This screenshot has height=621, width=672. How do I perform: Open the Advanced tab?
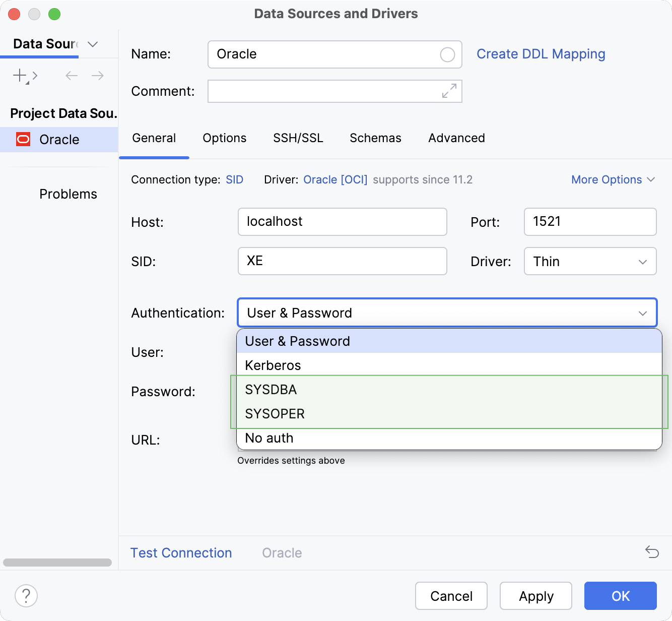pyautogui.click(x=457, y=138)
